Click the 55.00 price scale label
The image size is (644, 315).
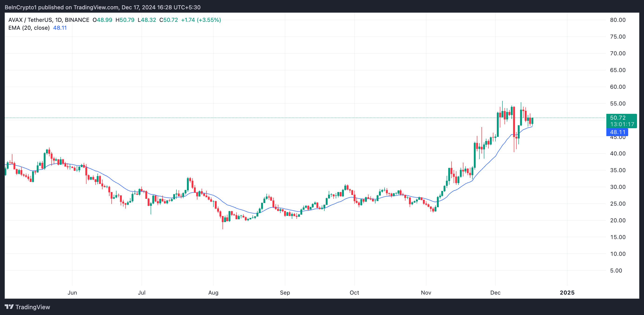(617, 103)
